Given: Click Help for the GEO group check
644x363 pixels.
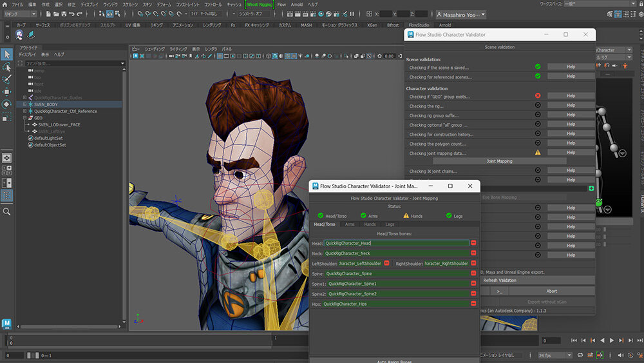Looking at the screenshot, I should (x=571, y=96).
